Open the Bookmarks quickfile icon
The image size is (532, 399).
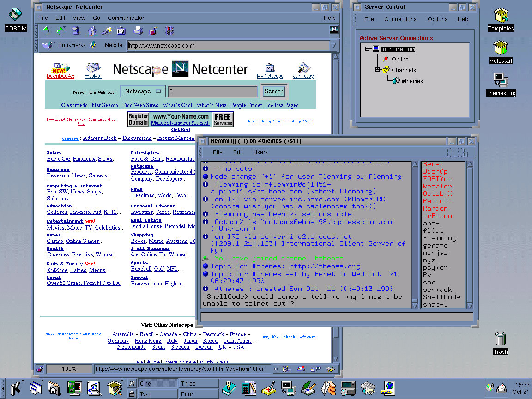coord(47,45)
